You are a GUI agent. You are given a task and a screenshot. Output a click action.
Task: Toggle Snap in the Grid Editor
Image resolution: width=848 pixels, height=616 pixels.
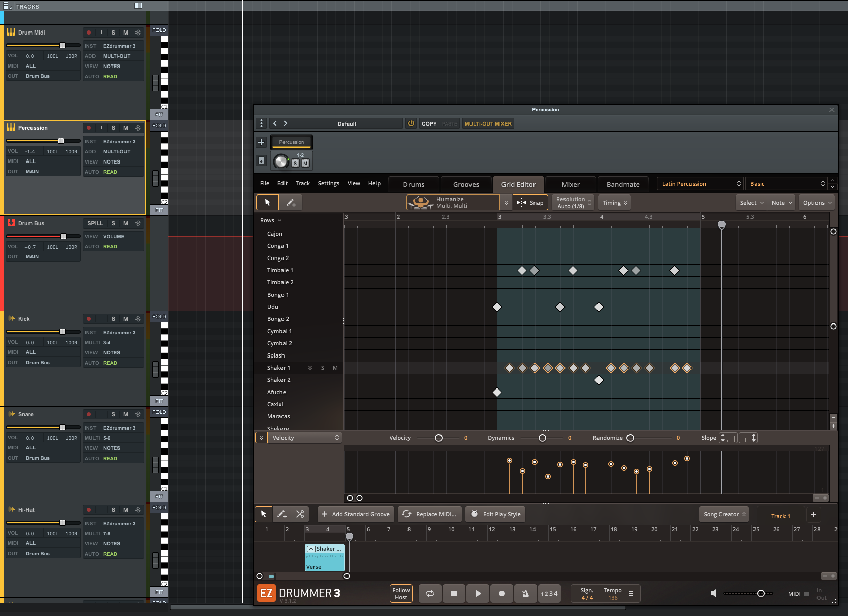pyautogui.click(x=530, y=203)
